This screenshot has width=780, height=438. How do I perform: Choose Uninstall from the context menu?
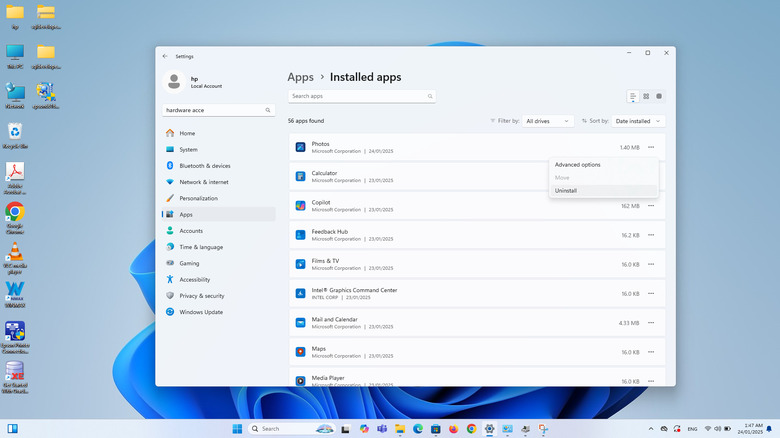[x=566, y=190]
